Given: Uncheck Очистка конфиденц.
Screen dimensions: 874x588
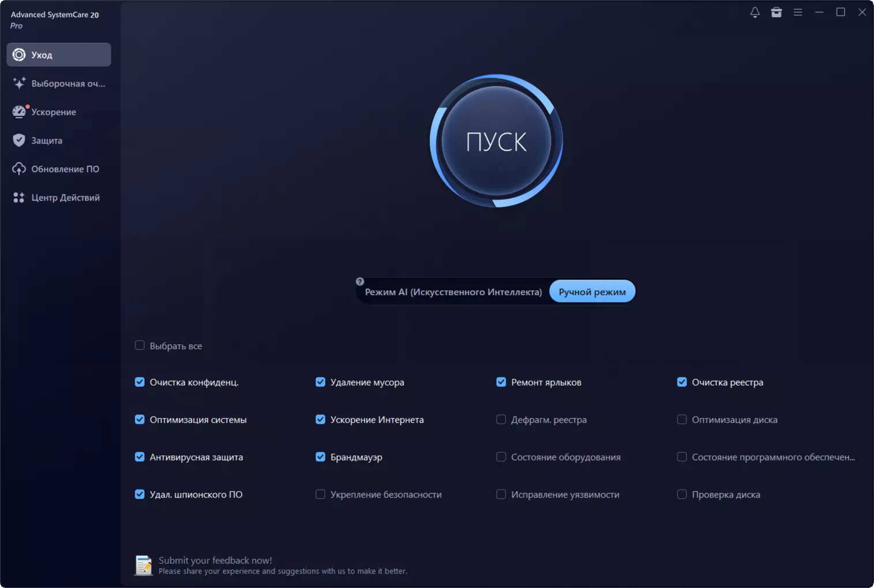Looking at the screenshot, I should point(140,382).
